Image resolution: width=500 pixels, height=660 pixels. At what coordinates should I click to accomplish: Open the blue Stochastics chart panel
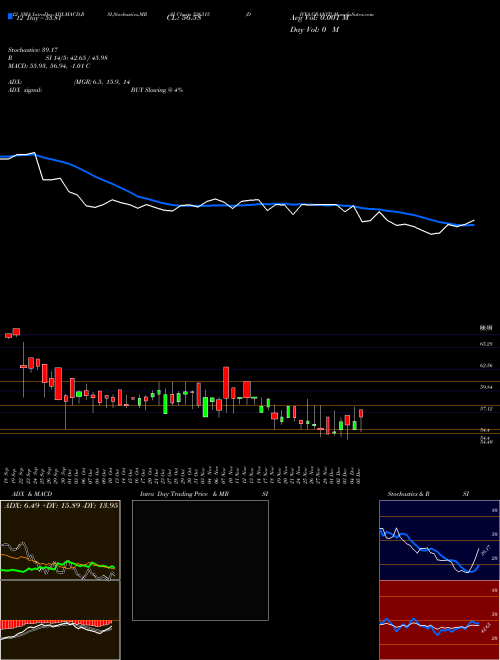click(439, 540)
